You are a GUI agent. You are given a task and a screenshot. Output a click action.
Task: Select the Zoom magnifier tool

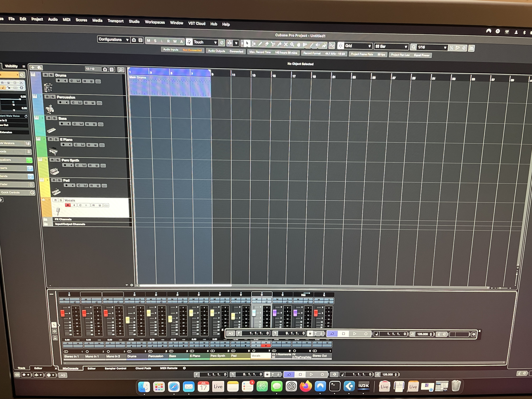tap(292, 44)
